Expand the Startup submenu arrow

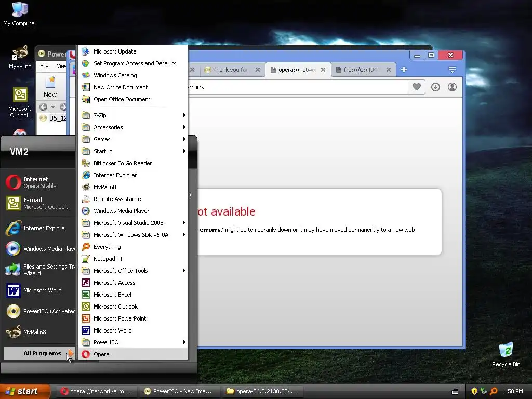[x=184, y=151]
